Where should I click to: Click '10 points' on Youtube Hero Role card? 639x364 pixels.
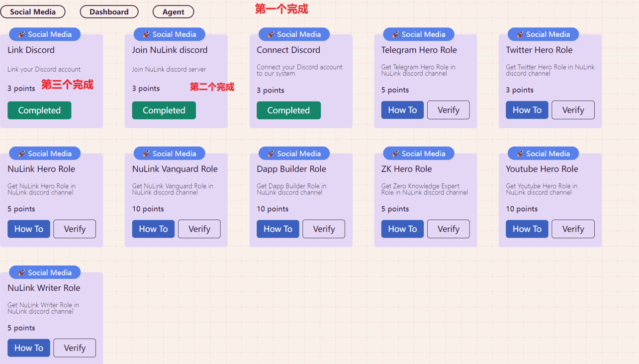coord(522,209)
